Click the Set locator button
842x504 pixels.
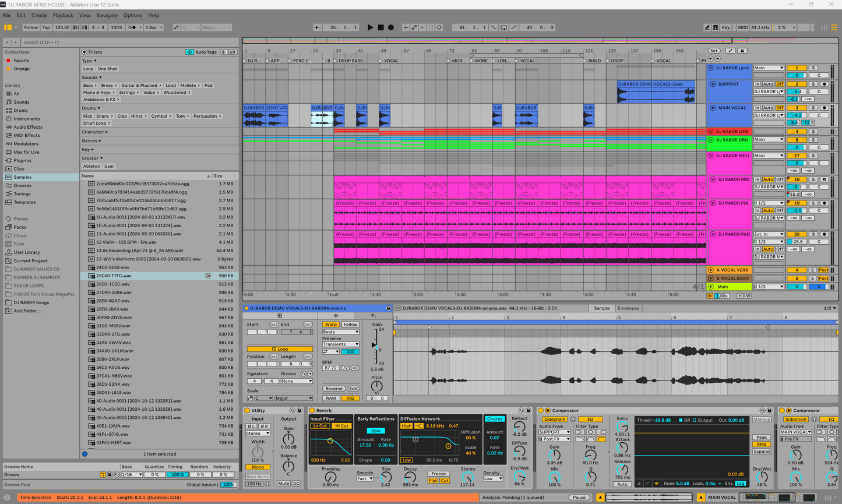[714, 51]
